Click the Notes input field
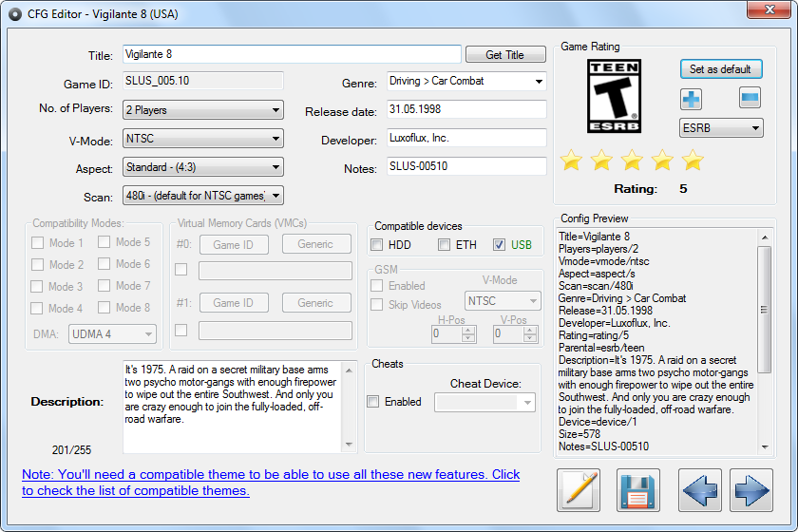This screenshot has width=798, height=532. 466,166
